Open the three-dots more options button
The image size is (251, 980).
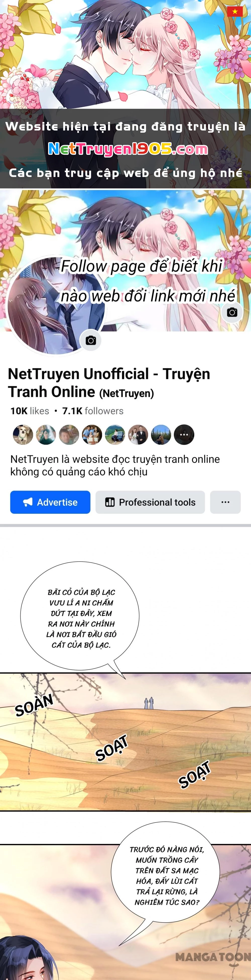point(225,502)
